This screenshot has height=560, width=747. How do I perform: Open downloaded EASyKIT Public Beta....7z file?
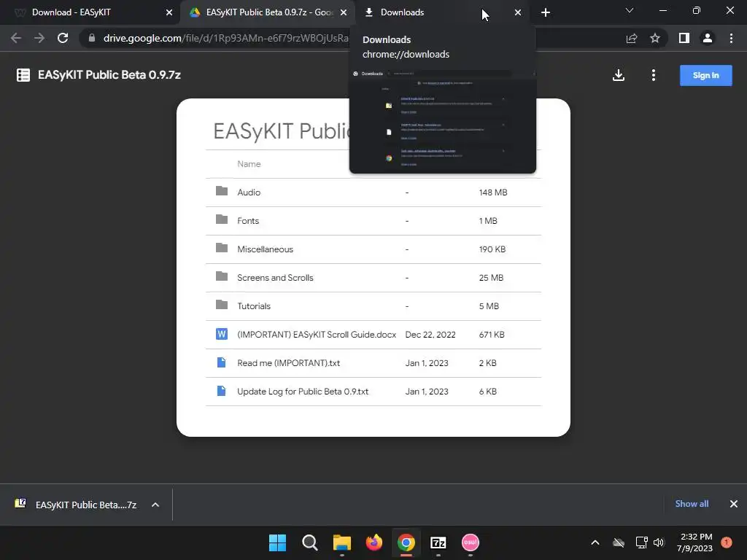[76, 505]
